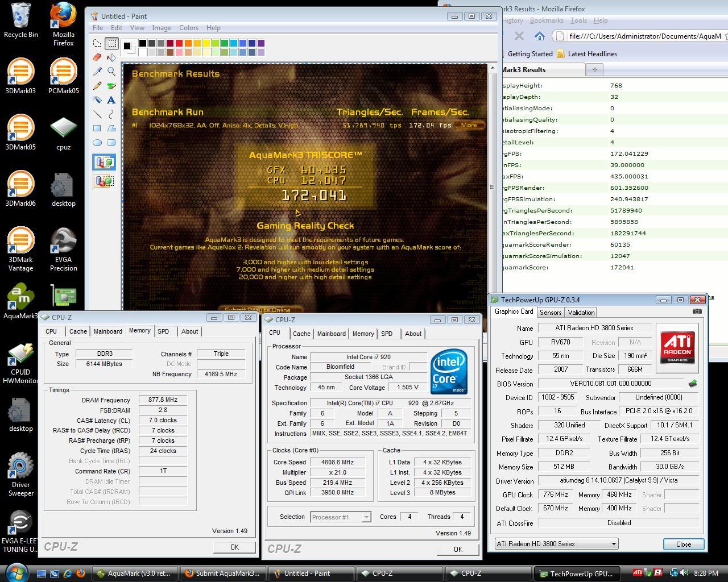This screenshot has height=582, width=728.
Task: Switch to the Validation tab in GPU-Z
Action: (581, 312)
